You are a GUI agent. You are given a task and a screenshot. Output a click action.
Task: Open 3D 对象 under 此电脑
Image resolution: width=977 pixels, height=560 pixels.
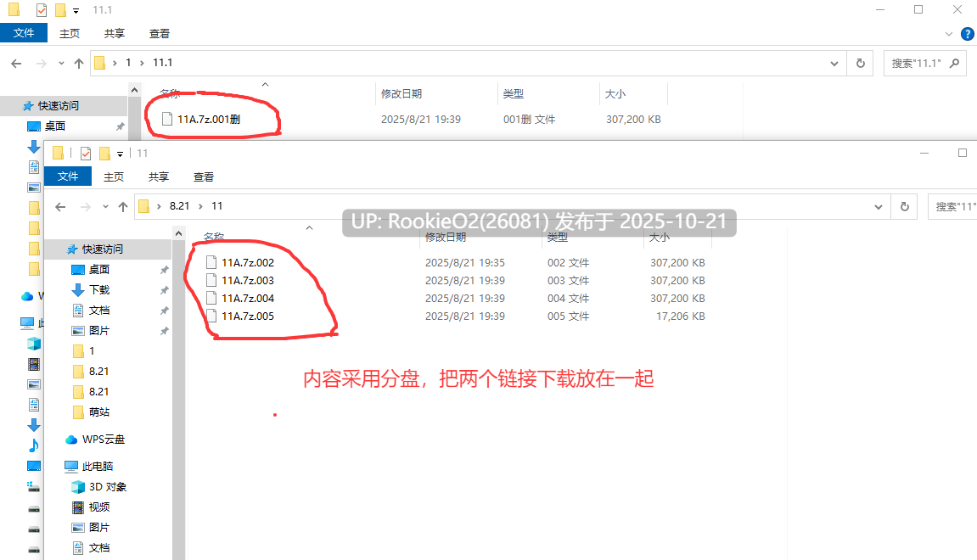pos(107,486)
